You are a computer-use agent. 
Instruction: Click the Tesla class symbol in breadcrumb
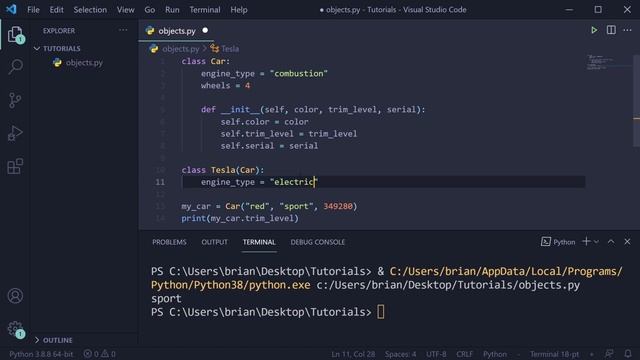coord(224,49)
